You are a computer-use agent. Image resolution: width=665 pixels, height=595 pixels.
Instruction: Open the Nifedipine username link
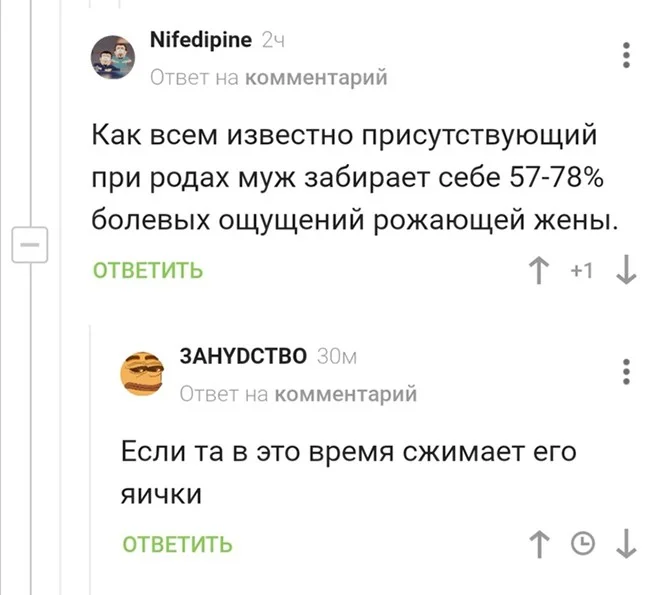(200, 41)
